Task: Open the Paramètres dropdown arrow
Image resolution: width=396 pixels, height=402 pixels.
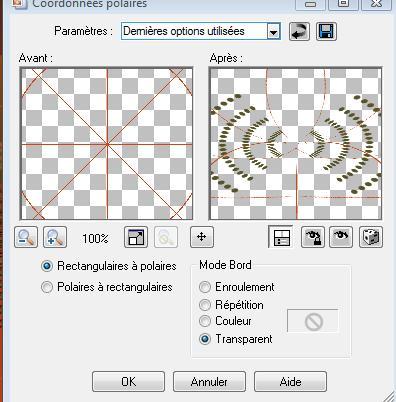Action: 273,32
